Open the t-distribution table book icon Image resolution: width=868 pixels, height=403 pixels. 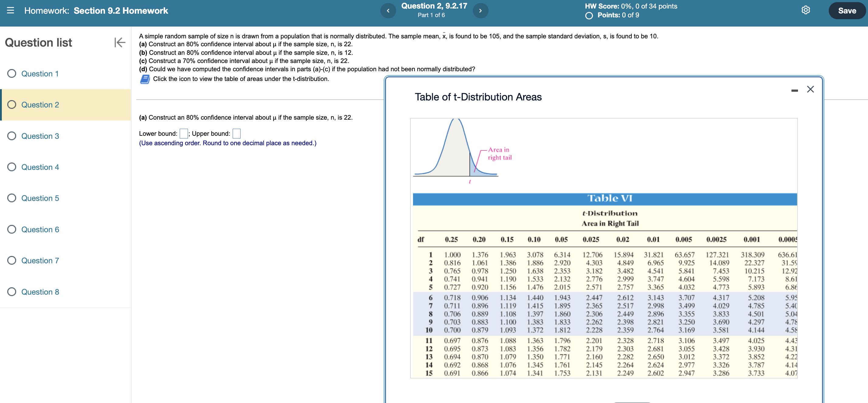click(145, 79)
